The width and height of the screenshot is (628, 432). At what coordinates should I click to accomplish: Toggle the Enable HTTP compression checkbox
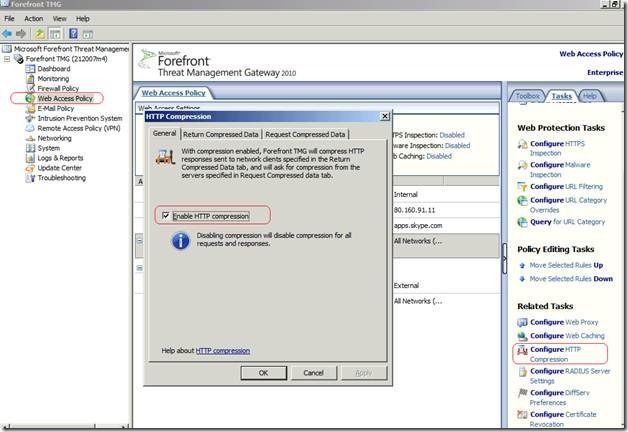pos(166,216)
